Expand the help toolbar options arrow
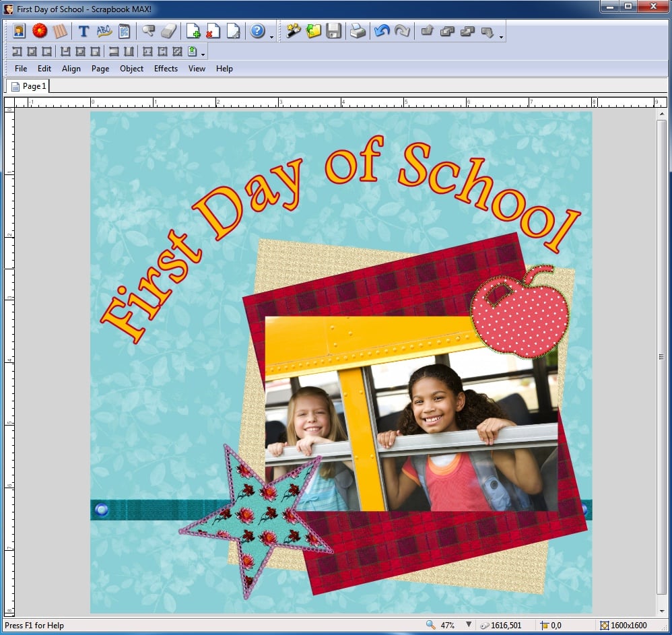This screenshot has height=635, width=672. click(x=272, y=37)
